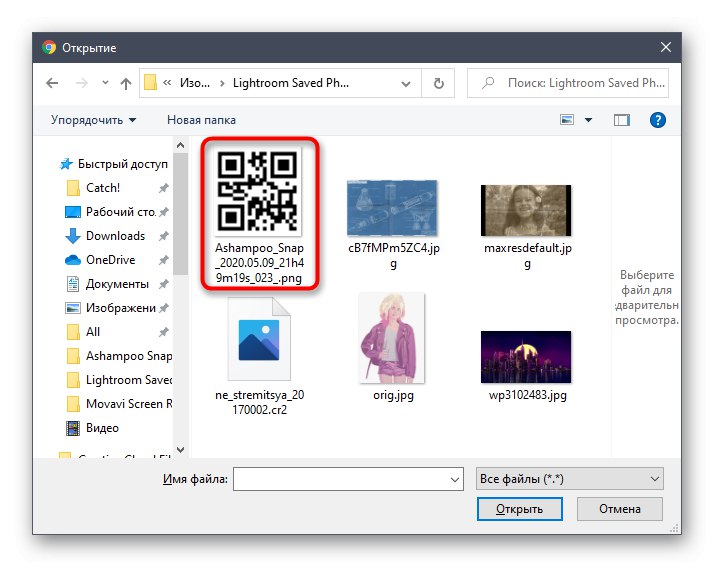This screenshot has height=567, width=714.
Task: Go up one folder level
Action: (x=126, y=83)
